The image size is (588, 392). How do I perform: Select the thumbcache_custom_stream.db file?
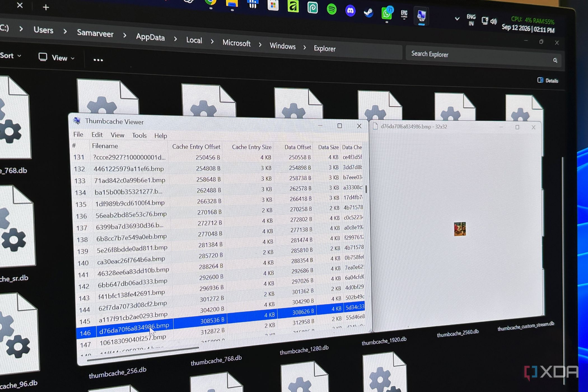526,326
